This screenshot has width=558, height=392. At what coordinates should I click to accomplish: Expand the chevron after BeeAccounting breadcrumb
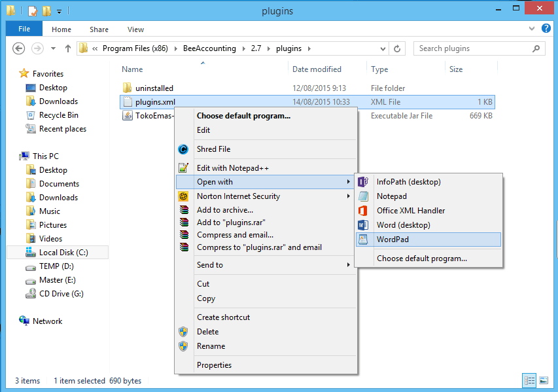(244, 49)
